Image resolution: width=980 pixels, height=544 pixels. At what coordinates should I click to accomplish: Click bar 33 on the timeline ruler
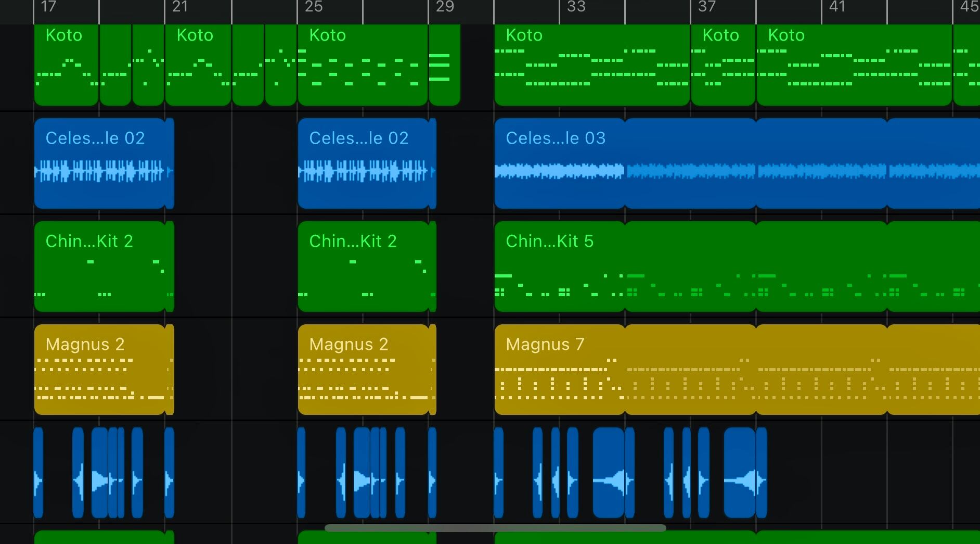click(576, 7)
